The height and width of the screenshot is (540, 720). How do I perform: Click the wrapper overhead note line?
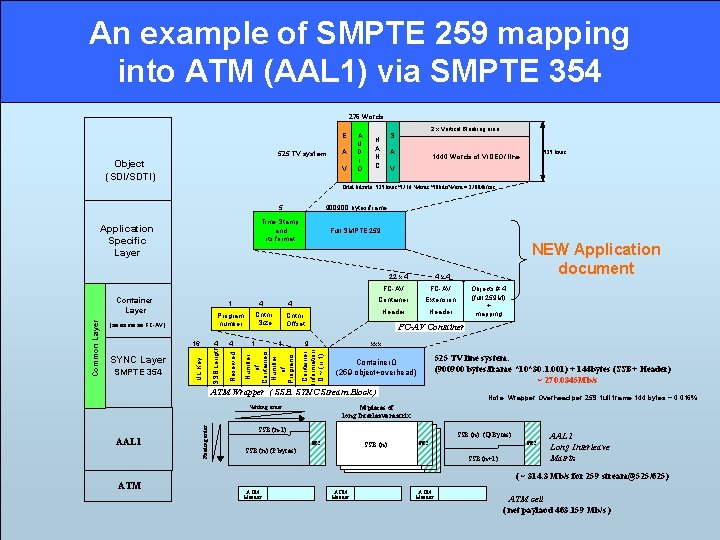593,398
